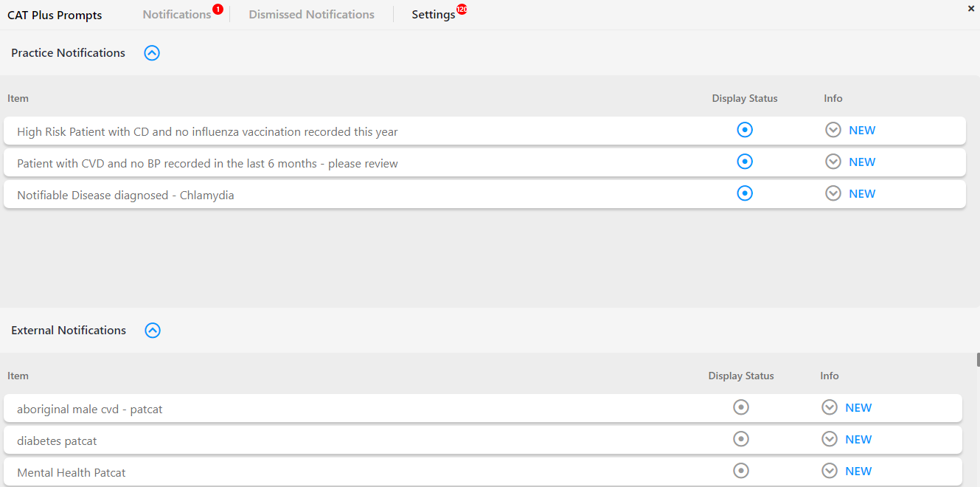Image resolution: width=980 pixels, height=487 pixels.
Task: Click the CAT Plus Prompts title
Action: tap(55, 15)
